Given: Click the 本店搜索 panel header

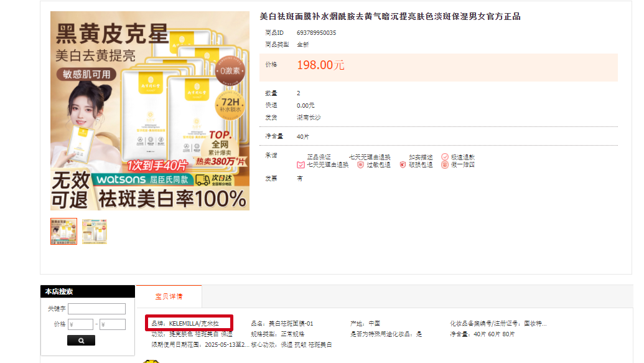Looking at the screenshot, I should [x=87, y=291].
